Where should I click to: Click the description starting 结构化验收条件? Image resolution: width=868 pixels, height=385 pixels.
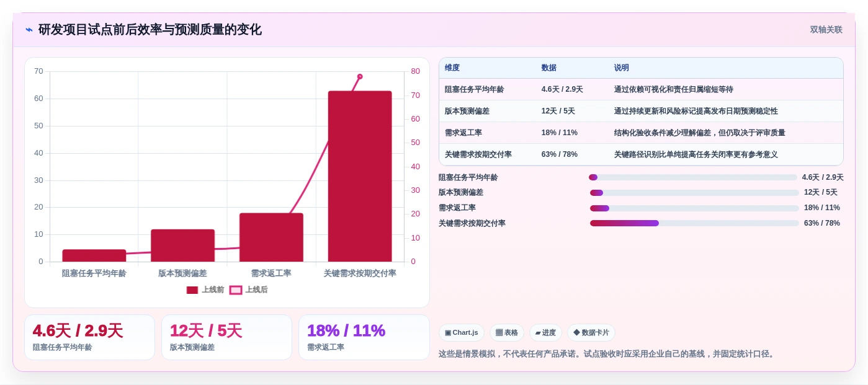700,133
